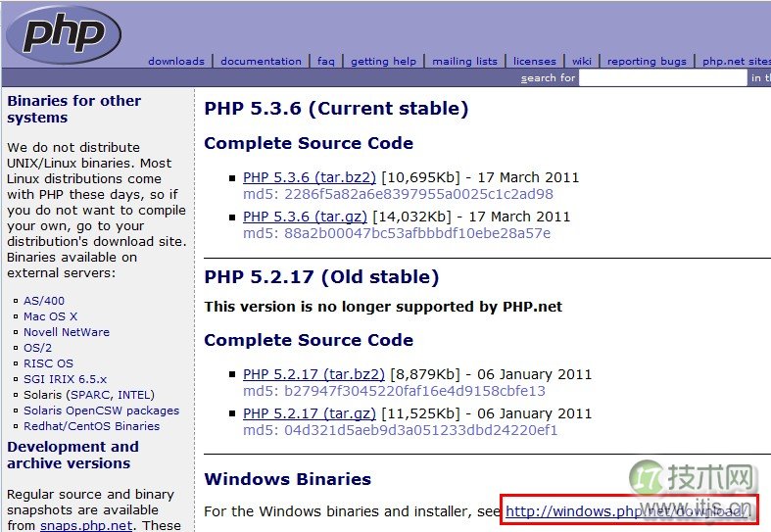Click Complete Source Code heading under PHP 5.2.17

coord(309,341)
